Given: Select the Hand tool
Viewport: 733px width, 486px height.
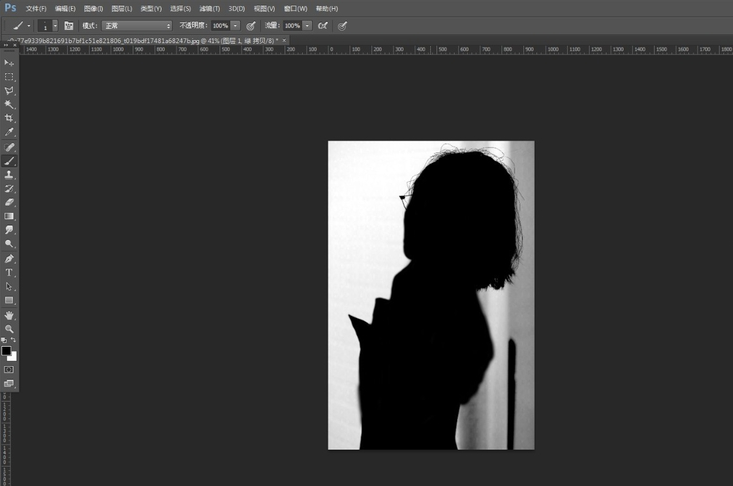Looking at the screenshot, I should [10, 315].
